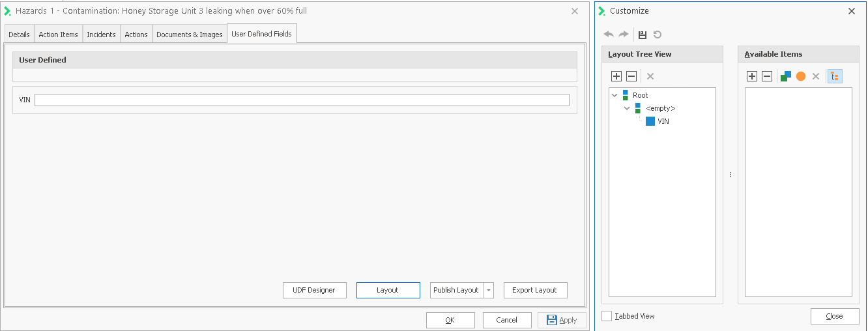
Task: Collapse the <empty> group node
Action: (627, 108)
